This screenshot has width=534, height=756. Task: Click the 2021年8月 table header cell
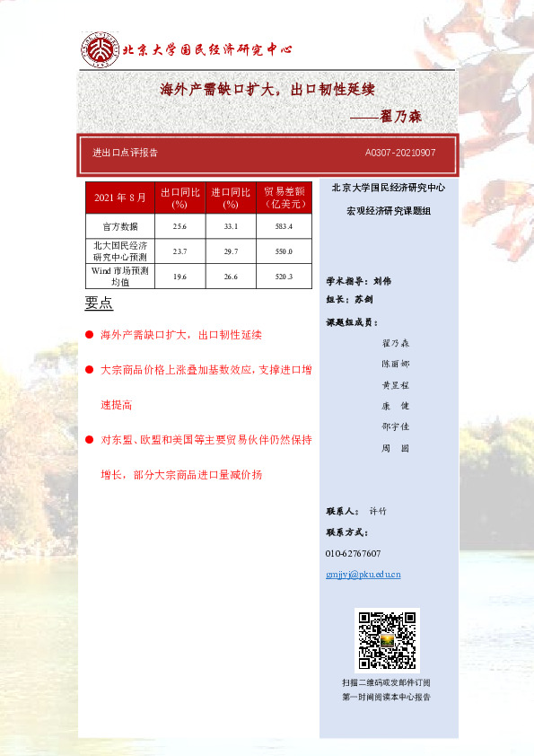point(120,198)
